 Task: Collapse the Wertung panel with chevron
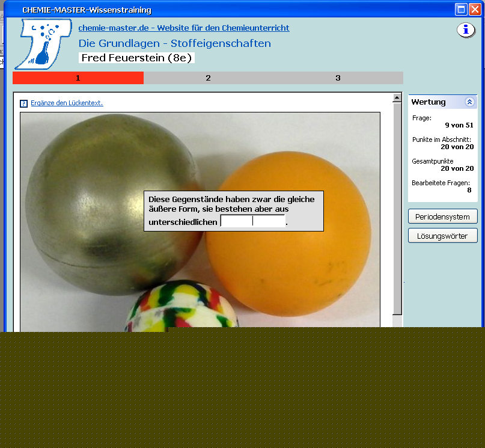click(469, 102)
